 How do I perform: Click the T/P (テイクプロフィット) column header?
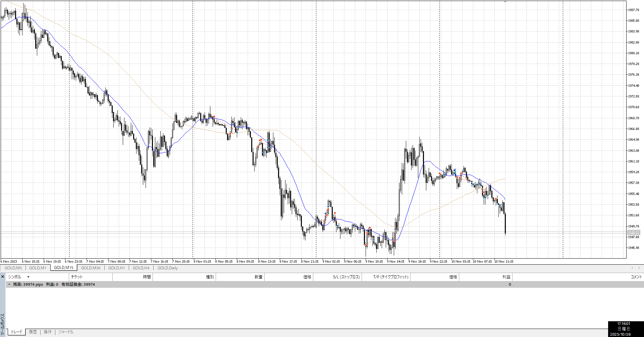(x=391, y=277)
